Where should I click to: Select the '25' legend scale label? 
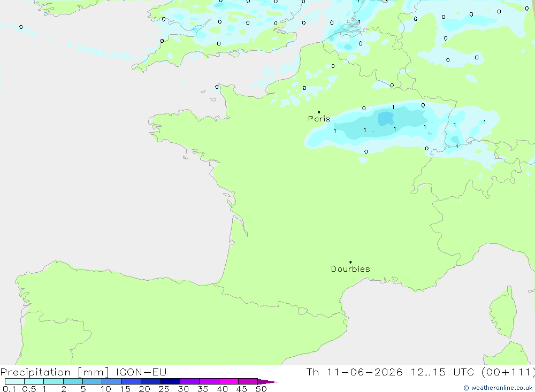(164, 389)
